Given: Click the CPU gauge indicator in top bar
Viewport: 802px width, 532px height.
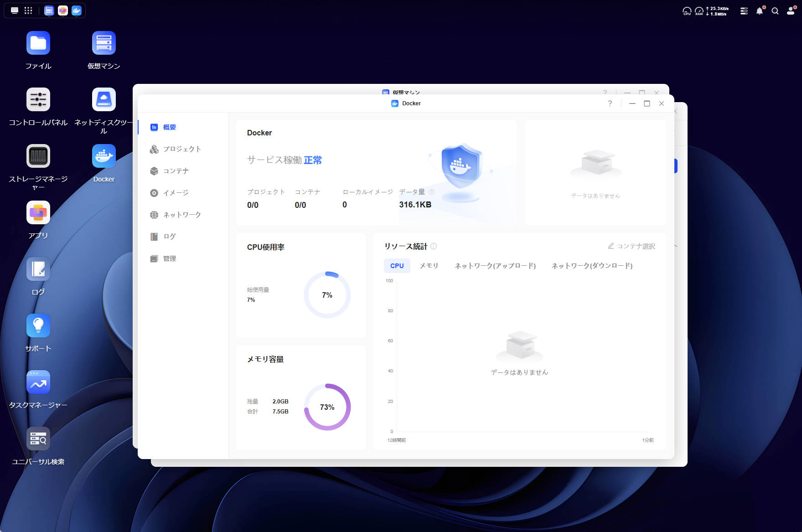Looking at the screenshot, I should (x=687, y=11).
